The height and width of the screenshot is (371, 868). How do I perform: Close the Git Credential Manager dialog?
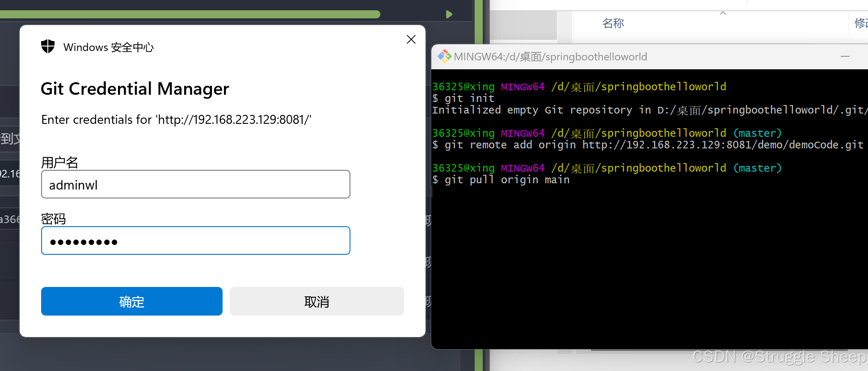click(411, 39)
